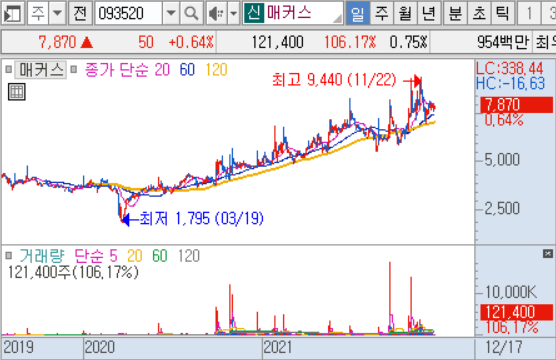Switch to 주 weekly chart tab

coord(382,13)
